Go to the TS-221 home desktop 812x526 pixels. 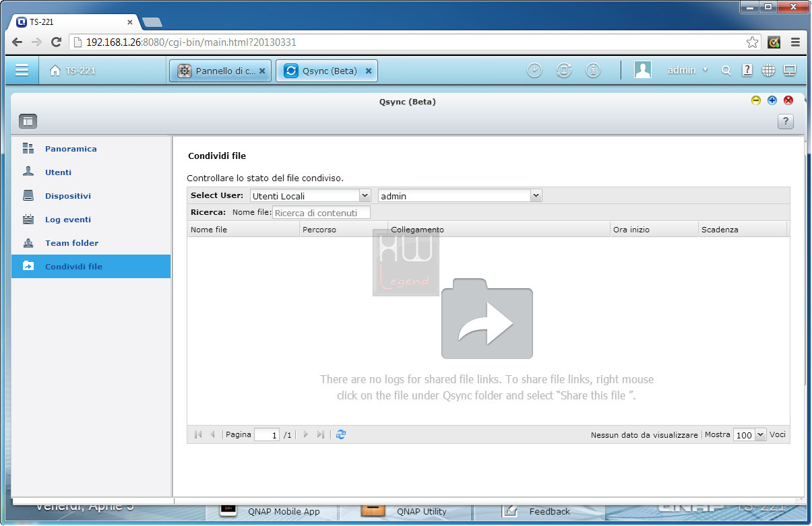[73, 71]
